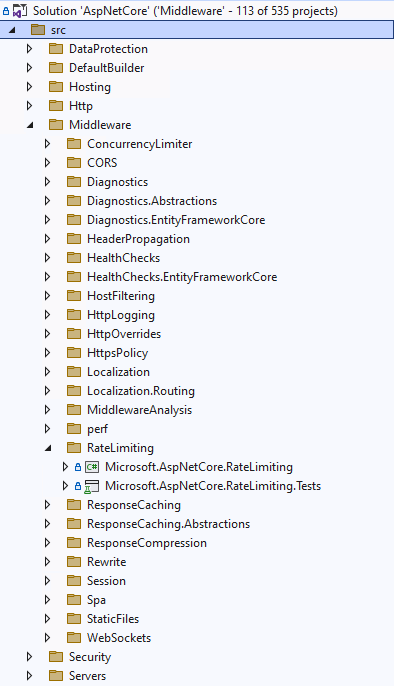Screen dimensions: 394x686
Task: Click the lock icon beside the solution
Action: coord(6,11)
